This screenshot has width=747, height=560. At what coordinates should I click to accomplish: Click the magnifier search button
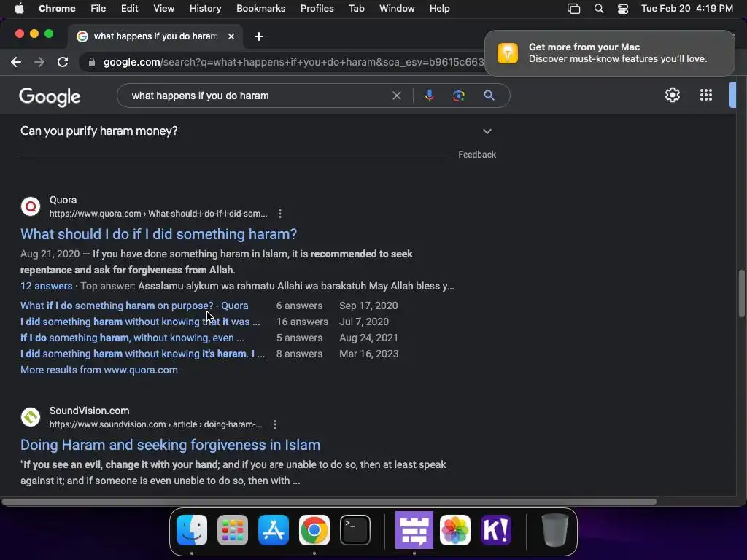click(x=489, y=96)
